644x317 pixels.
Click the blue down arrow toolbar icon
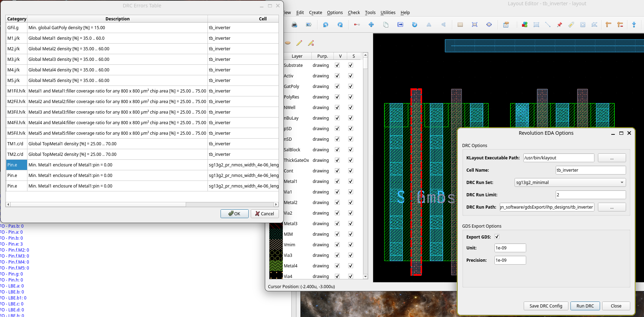click(634, 25)
